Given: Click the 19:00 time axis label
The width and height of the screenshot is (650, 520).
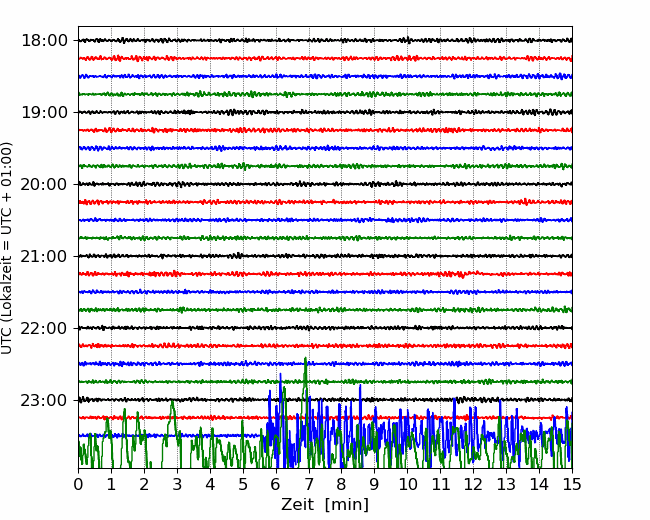Looking at the screenshot, I should [x=44, y=112].
